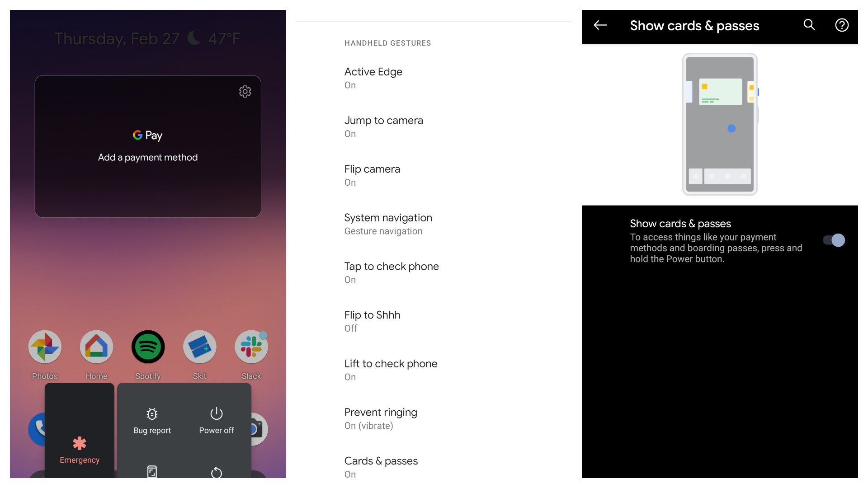Tap Add a payment method link
Image resolution: width=868 pixels, height=488 pixels.
click(148, 157)
